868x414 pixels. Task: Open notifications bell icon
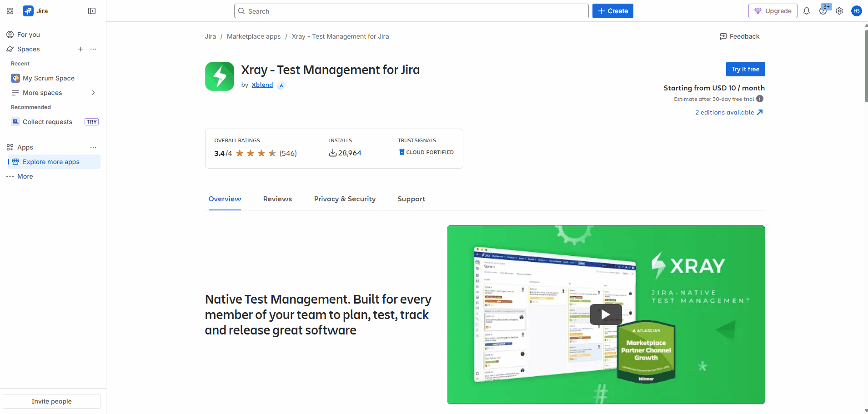click(807, 11)
